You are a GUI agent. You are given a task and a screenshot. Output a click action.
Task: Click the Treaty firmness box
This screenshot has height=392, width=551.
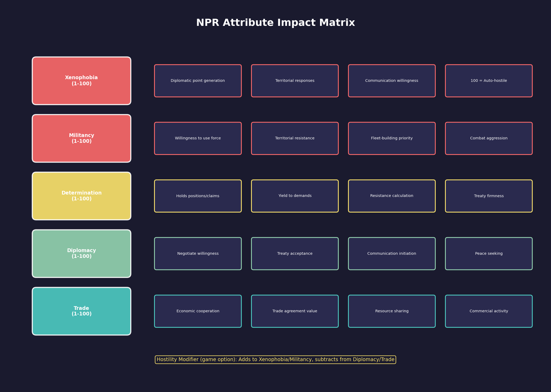tap(489, 196)
